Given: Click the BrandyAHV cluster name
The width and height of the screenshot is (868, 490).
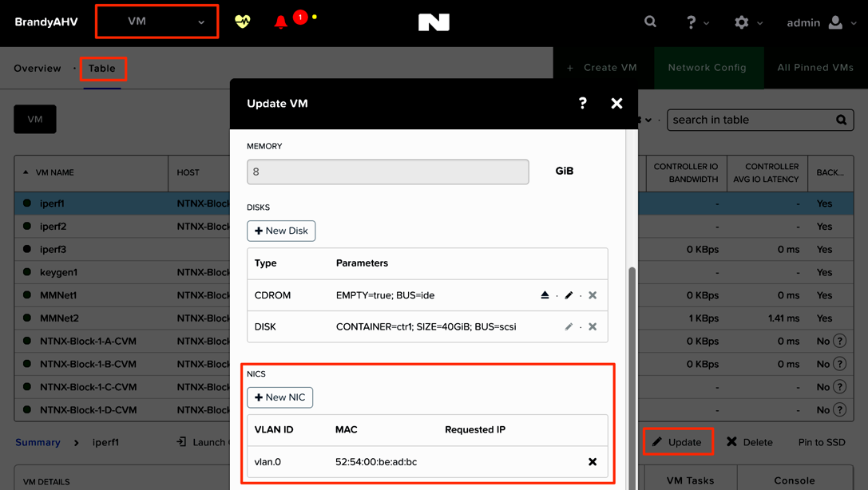Looking at the screenshot, I should pyautogui.click(x=46, y=22).
